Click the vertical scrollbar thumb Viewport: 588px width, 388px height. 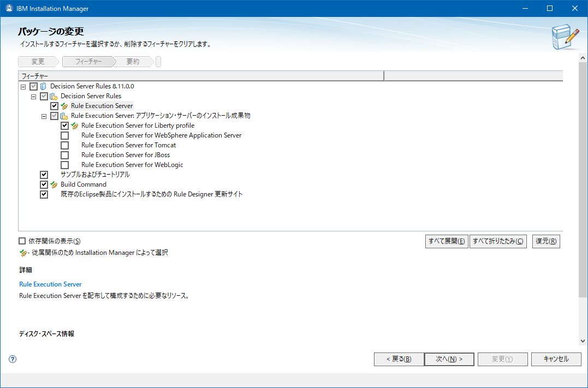tap(583, 180)
